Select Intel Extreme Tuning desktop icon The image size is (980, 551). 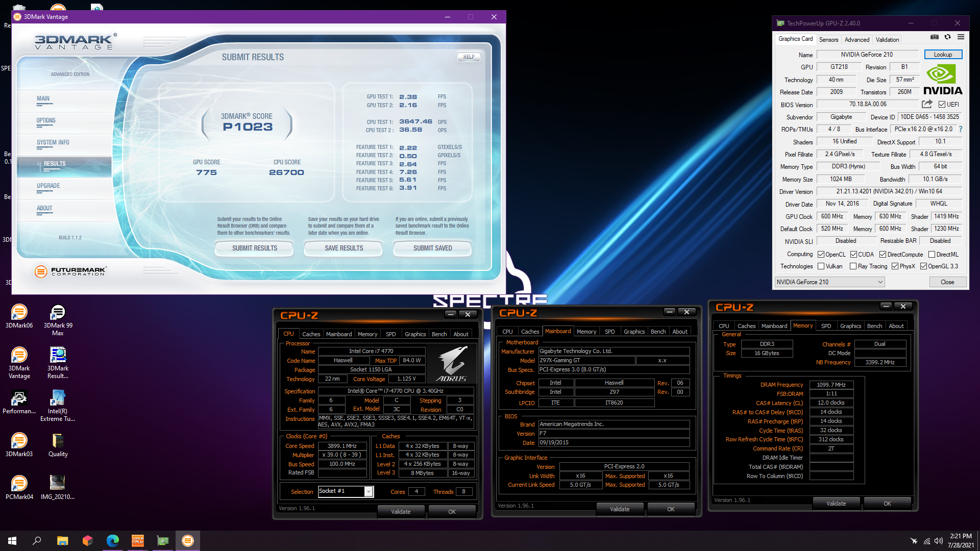coord(58,406)
